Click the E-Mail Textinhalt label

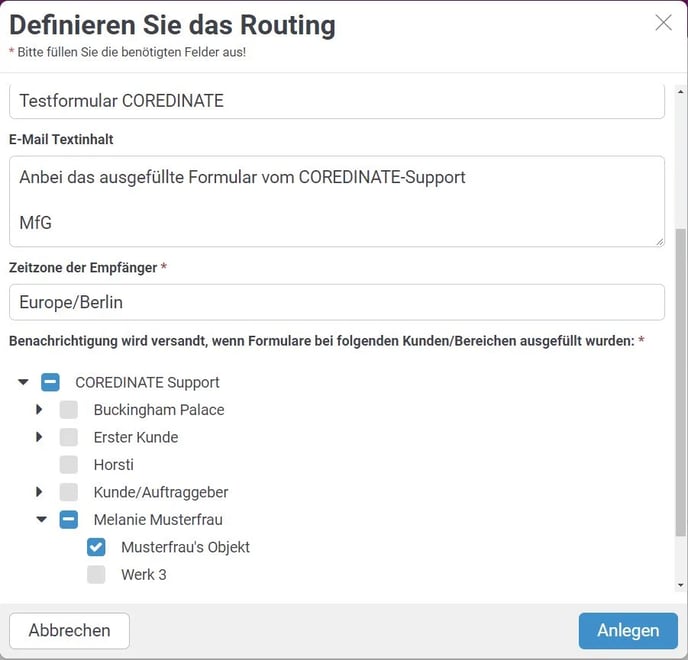point(61,139)
